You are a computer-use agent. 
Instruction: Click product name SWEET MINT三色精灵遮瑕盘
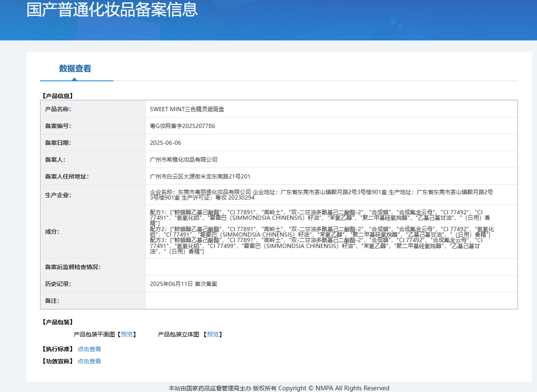(x=187, y=109)
